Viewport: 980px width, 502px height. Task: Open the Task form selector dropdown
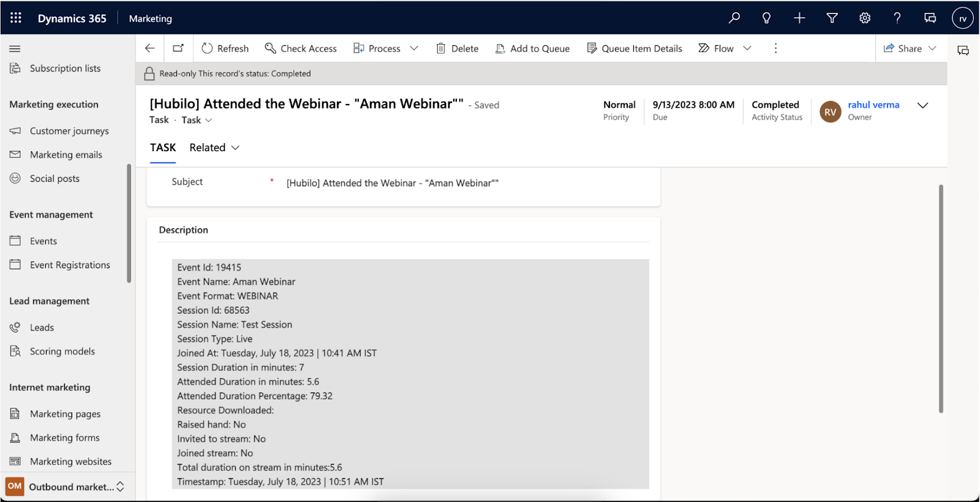coord(197,120)
